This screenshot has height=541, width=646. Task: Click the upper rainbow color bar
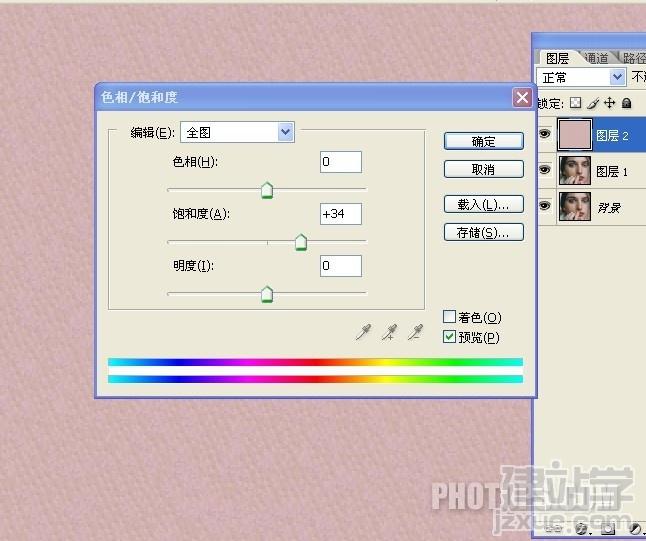click(x=315, y=362)
